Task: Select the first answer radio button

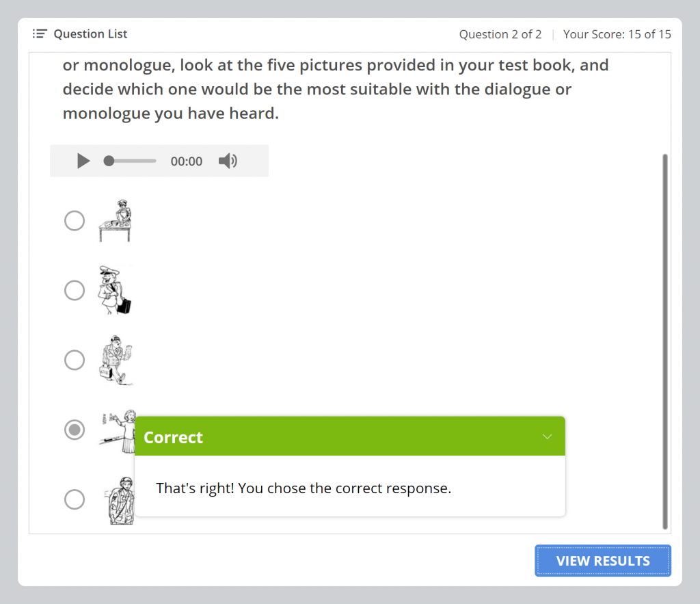Action: click(75, 221)
